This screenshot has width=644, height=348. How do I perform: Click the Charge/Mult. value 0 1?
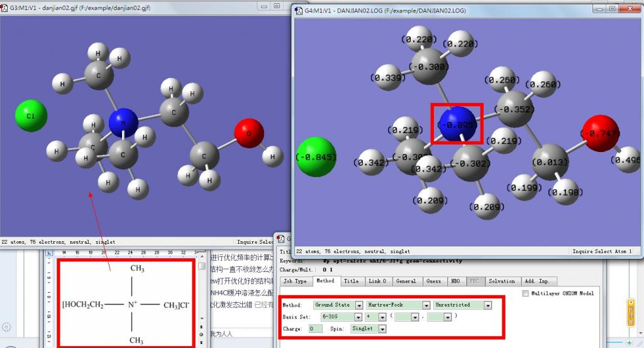(x=327, y=270)
